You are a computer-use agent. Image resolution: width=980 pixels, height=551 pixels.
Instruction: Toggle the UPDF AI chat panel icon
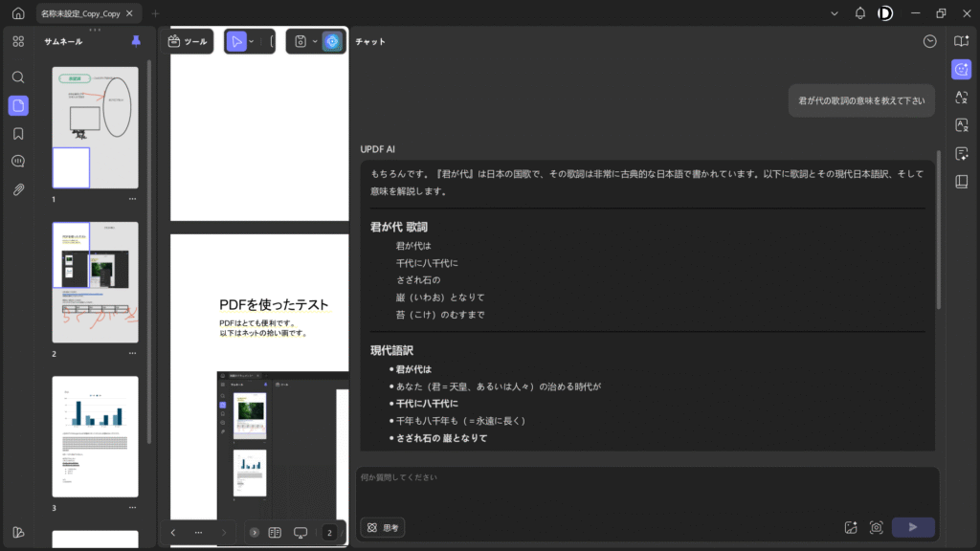coord(962,69)
